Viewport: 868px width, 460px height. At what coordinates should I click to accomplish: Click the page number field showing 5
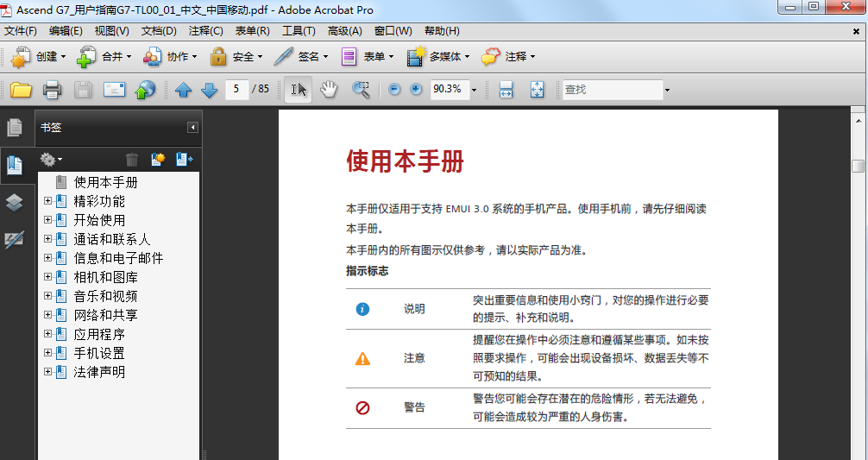pyautogui.click(x=236, y=89)
